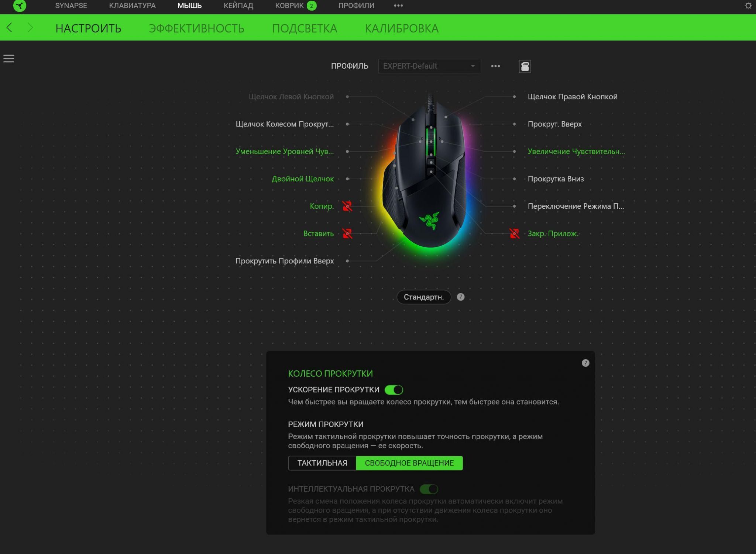Image resolution: width=756 pixels, height=554 pixels.
Task: Select Увеличение Чувствительн... assignment
Action: [576, 151]
